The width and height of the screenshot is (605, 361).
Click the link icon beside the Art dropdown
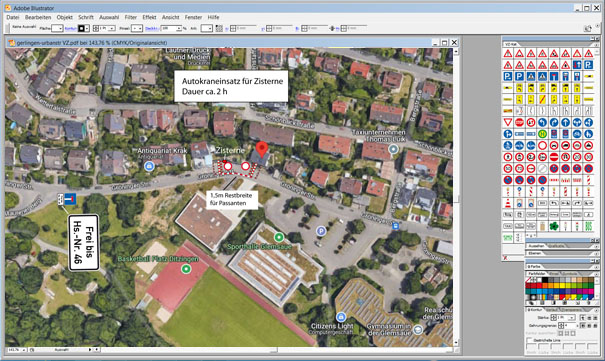click(x=219, y=29)
